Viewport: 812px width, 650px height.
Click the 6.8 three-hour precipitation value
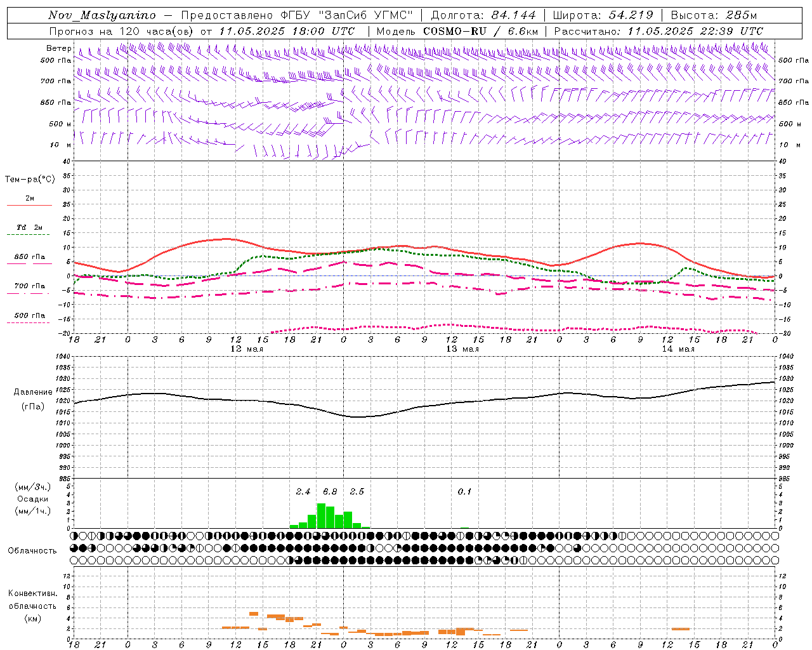[330, 491]
